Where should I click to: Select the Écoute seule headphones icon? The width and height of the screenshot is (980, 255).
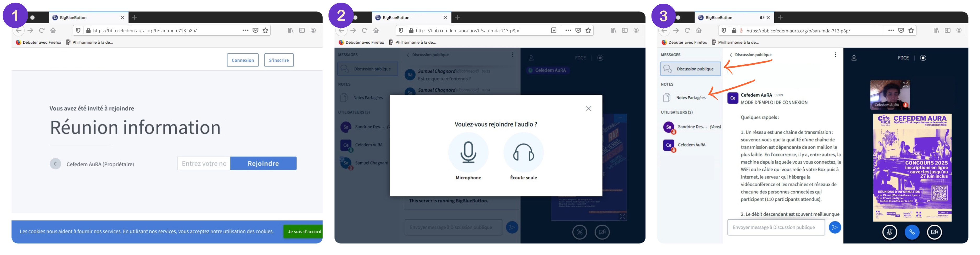(523, 152)
